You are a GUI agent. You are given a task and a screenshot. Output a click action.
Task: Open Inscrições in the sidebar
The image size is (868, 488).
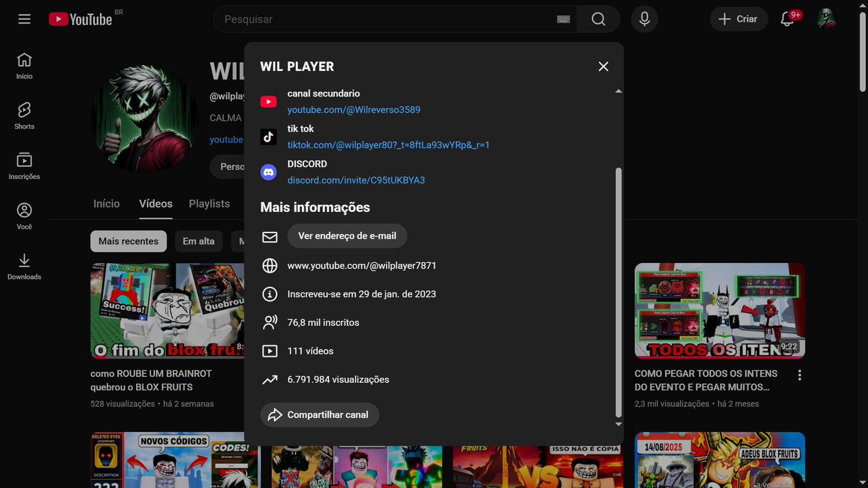[24, 166]
